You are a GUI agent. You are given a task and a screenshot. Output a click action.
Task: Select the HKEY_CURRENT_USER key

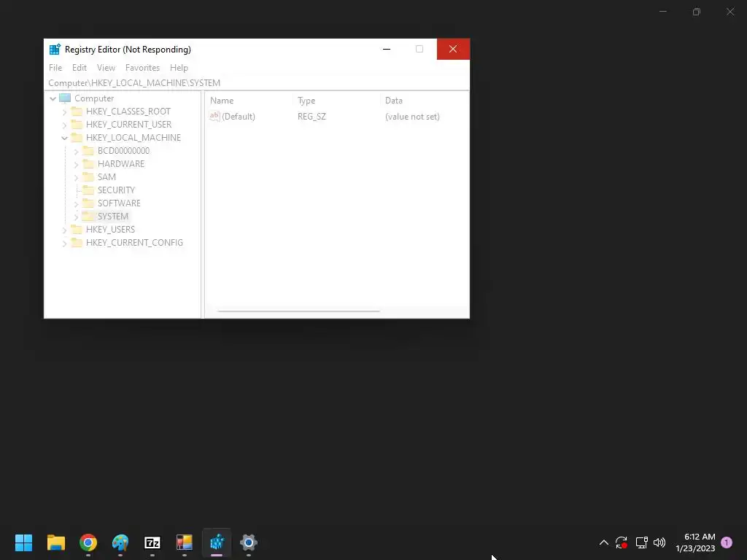[x=128, y=124]
